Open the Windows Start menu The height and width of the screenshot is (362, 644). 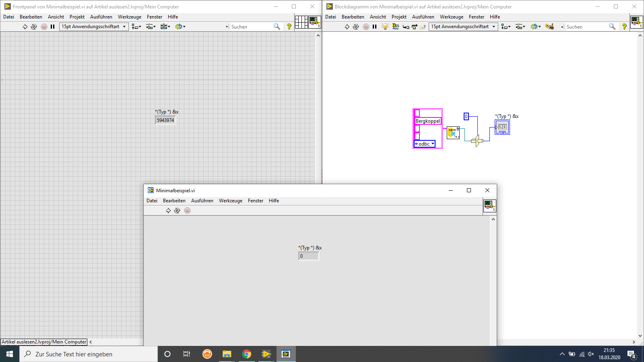pyautogui.click(x=10, y=354)
